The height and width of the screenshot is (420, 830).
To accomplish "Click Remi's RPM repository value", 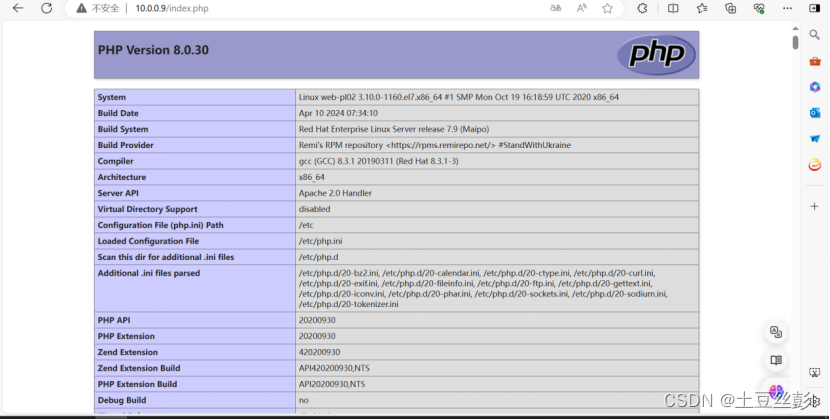I will [x=435, y=145].
